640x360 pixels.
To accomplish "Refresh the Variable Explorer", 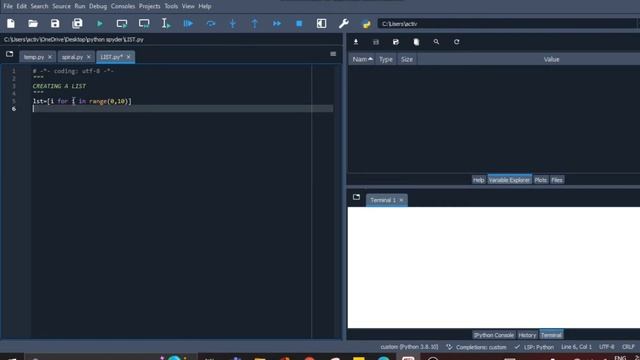I will [x=456, y=42].
